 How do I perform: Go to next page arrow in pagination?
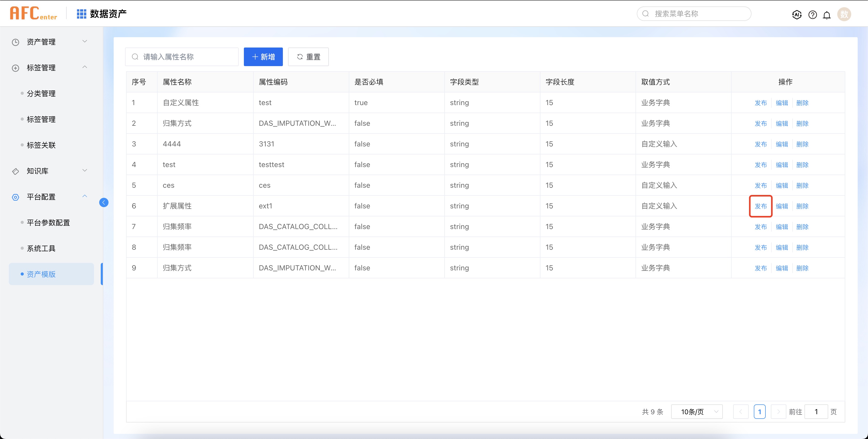[x=778, y=412]
